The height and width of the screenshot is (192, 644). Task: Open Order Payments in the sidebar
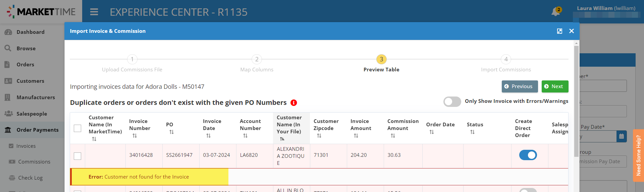tap(37, 130)
